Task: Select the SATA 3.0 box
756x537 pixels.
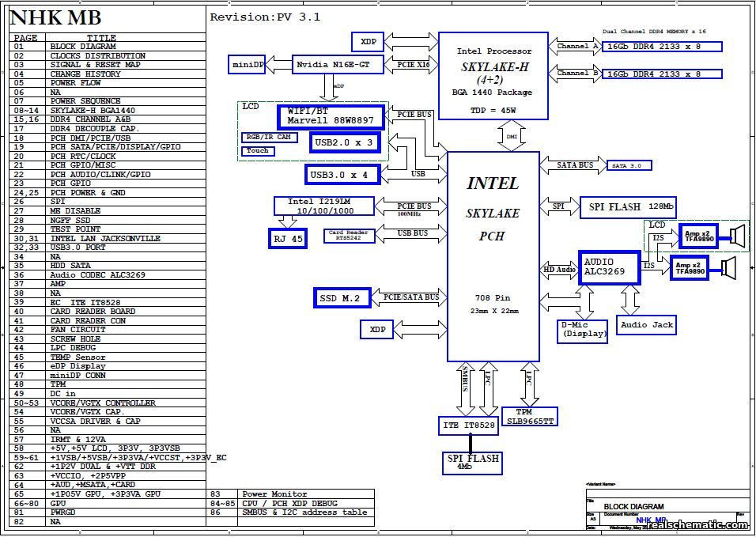Action: 630,166
